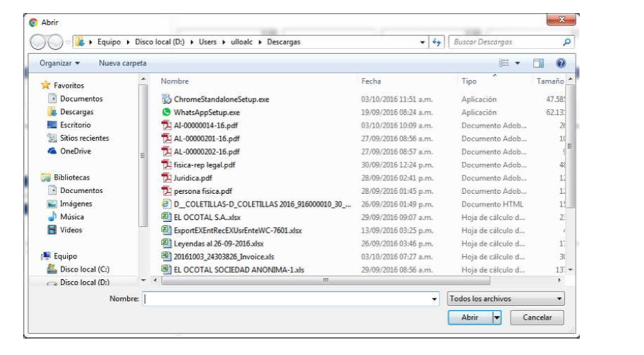Screen dimensions: 644x355
Task: Open OneDrive in the Favoritos sidebar
Action: tap(75, 151)
